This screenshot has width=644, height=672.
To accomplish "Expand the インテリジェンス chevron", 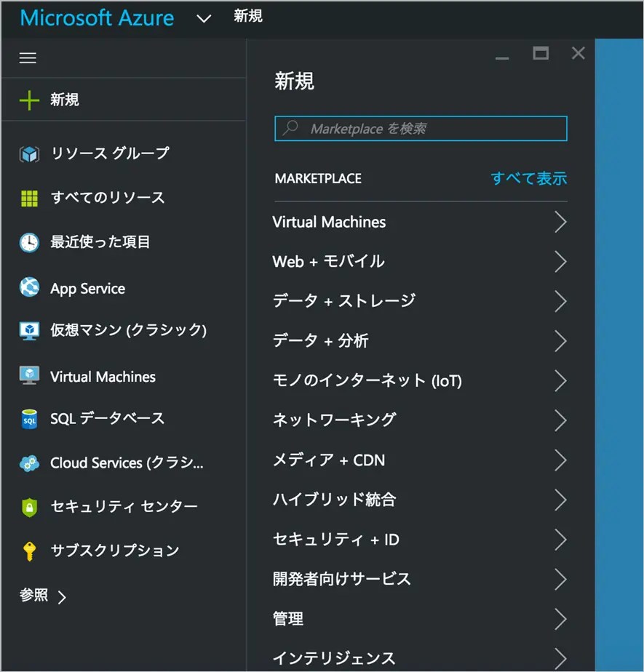I will [x=560, y=658].
